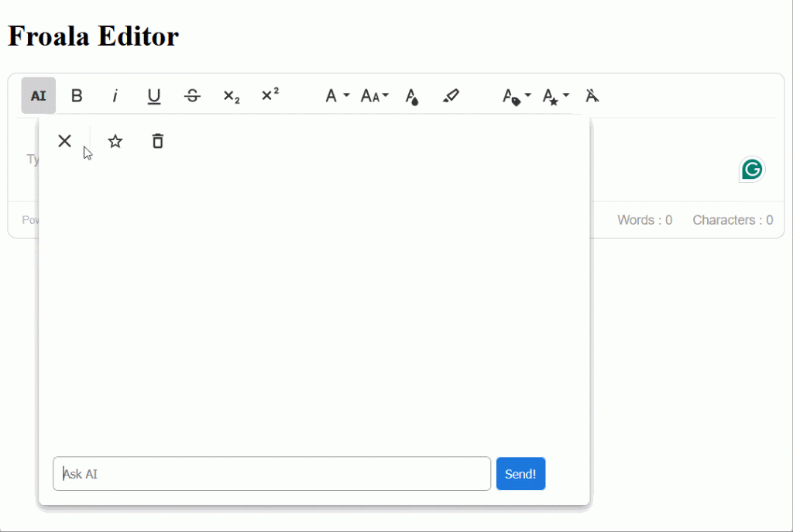Screen dimensions: 793x532
Task: Expand the font styles dropdown with star icon
Action: 555,95
